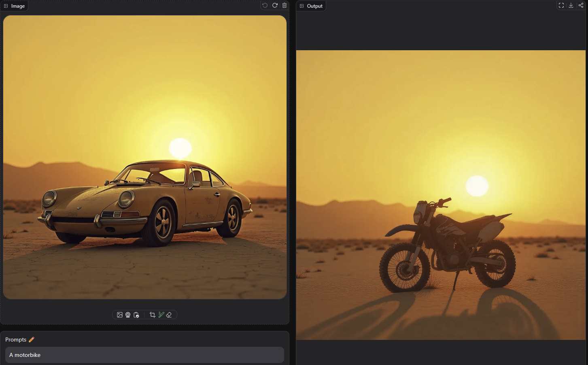Focus the "A motorbike" prompt field
The width and height of the screenshot is (588, 365).
click(144, 355)
